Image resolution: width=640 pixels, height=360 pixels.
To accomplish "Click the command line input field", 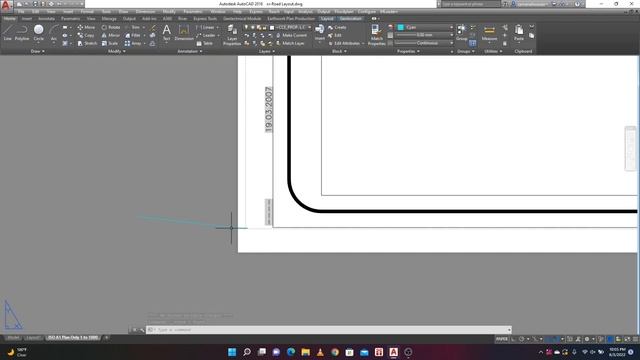I will [329, 330].
